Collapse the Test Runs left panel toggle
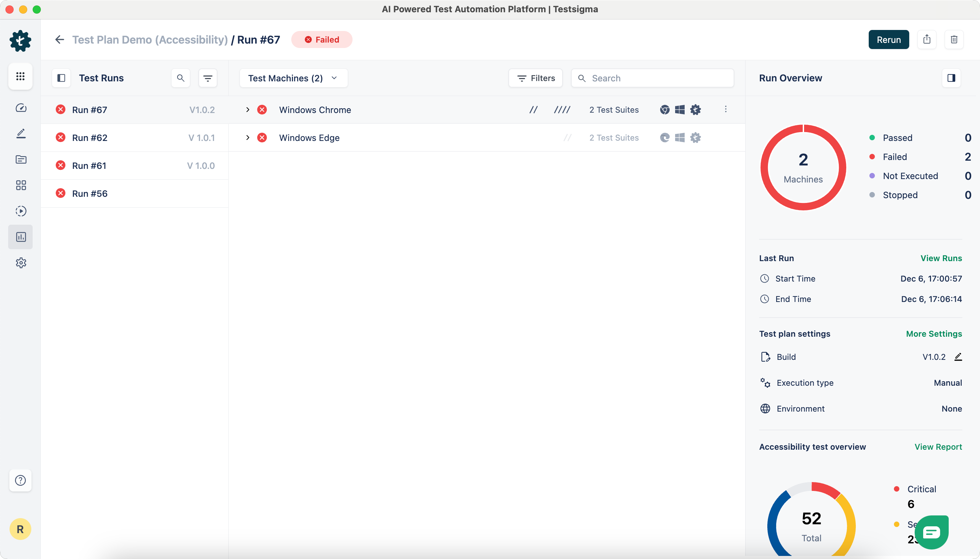Image resolution: width=980 pixels, height=559 pixels. coord(61,78)
